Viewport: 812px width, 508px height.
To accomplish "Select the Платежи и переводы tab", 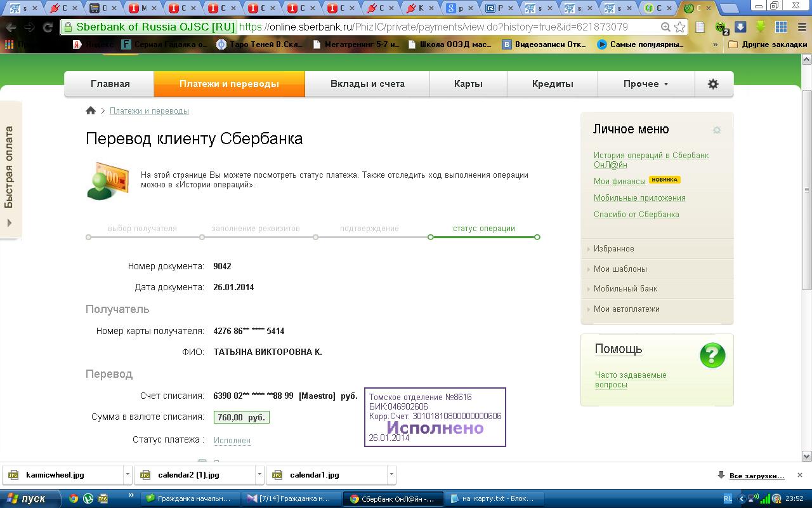I will tap(229, 84).
